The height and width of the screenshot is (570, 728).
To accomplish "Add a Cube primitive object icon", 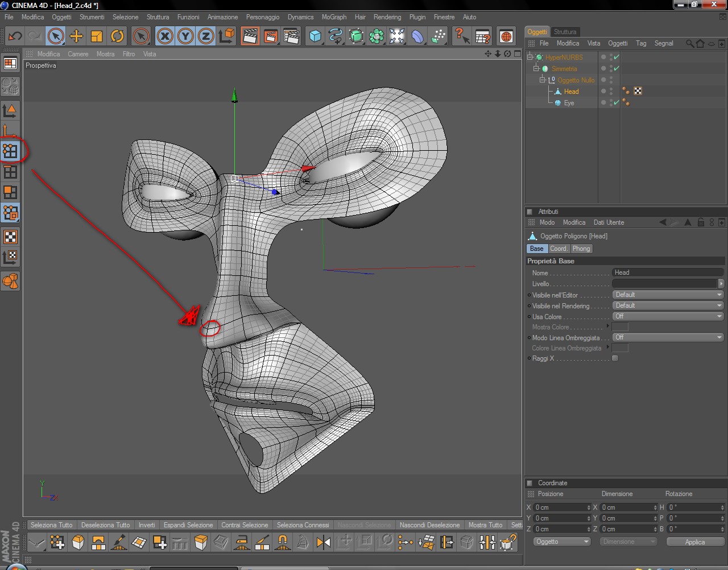I will click(x=315, y=36).
